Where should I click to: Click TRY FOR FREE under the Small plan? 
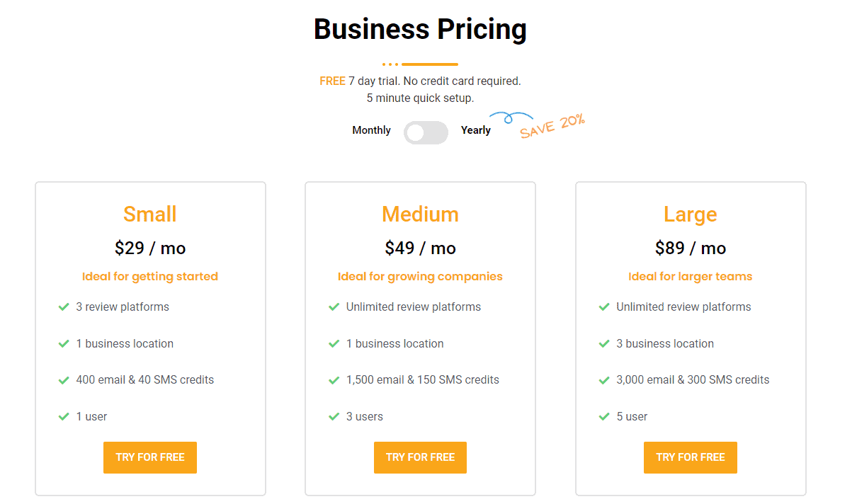pyautogui.click(x=149, y=457)
